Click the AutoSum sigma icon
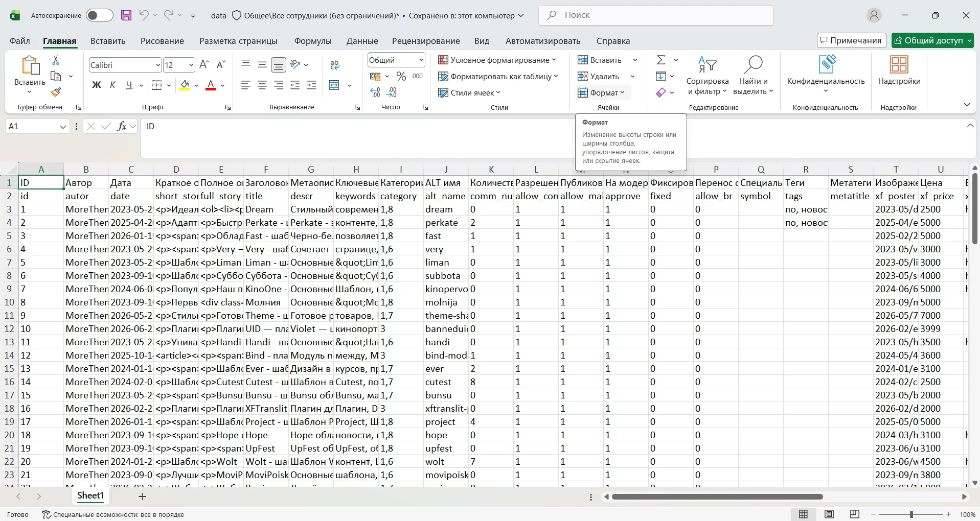 661,60
